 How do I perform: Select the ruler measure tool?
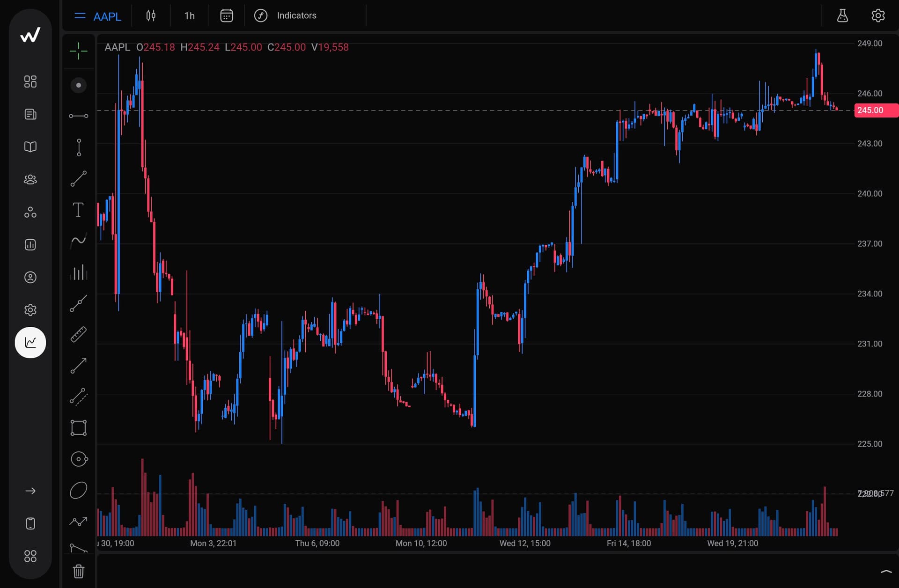point(79,334)
